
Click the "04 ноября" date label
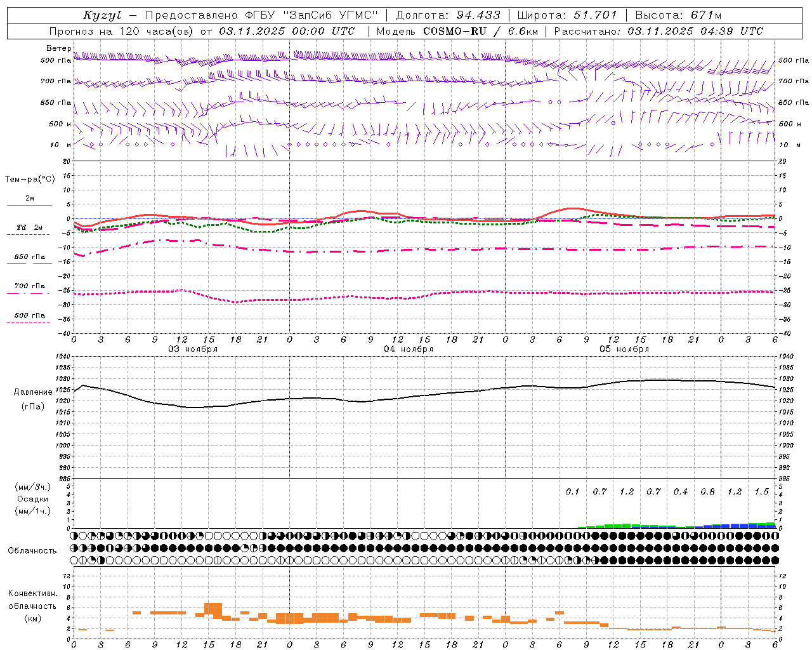(x=408, y=349)
